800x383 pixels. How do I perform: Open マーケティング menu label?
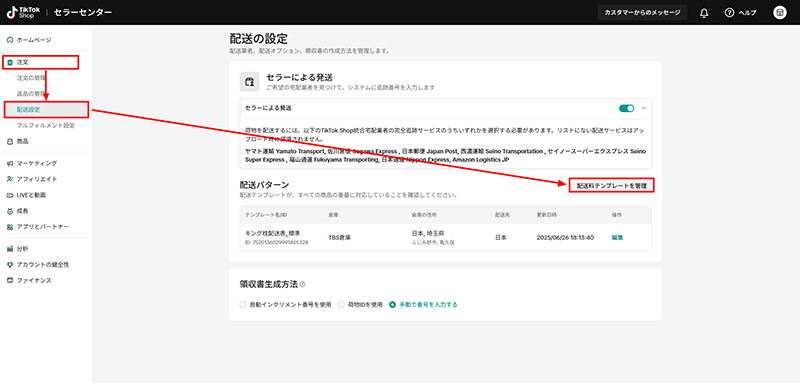[37, 164]
